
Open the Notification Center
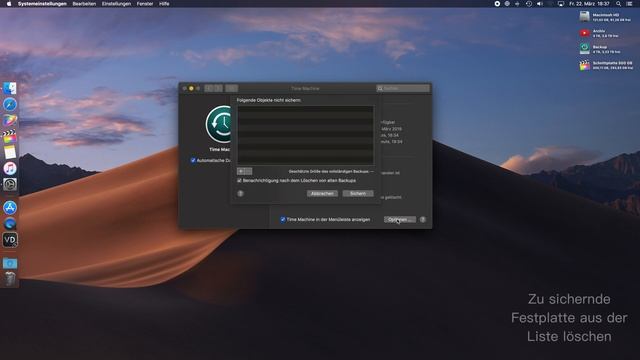(x=630, y=4)
